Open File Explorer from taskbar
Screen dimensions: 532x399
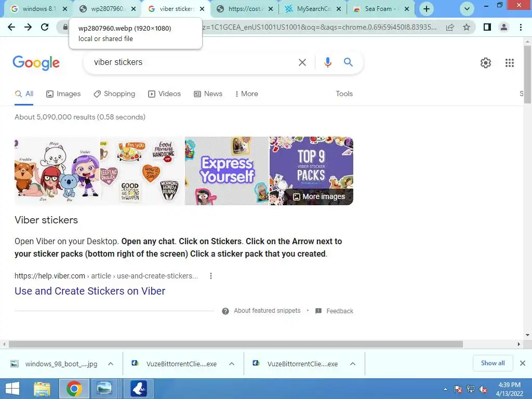[x=42, y=389]
